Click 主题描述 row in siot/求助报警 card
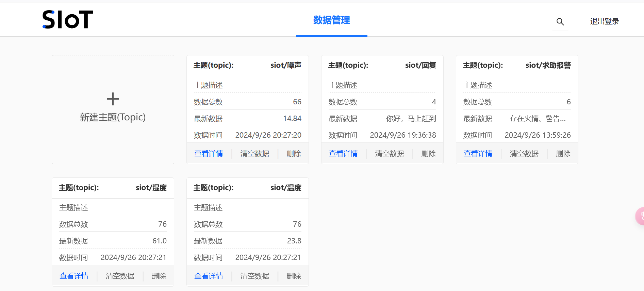Viewport: 644px width, 291px height. point(517,85)
